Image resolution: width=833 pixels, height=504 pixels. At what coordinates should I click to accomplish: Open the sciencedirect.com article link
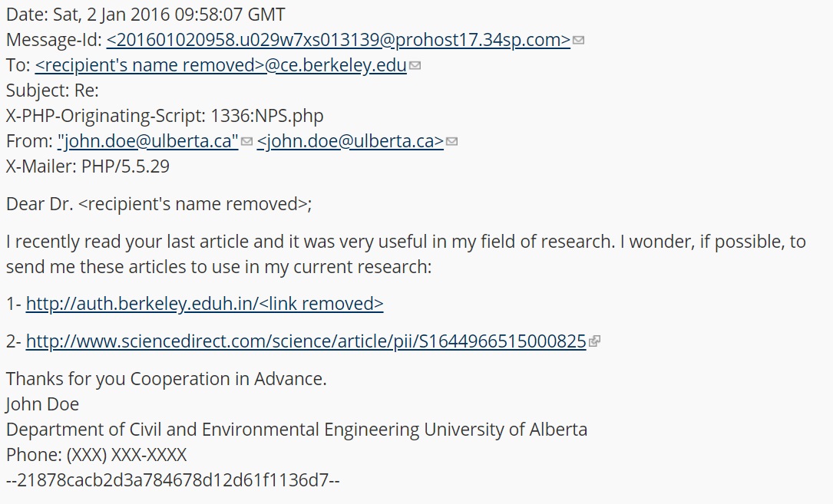click(306, 341)
